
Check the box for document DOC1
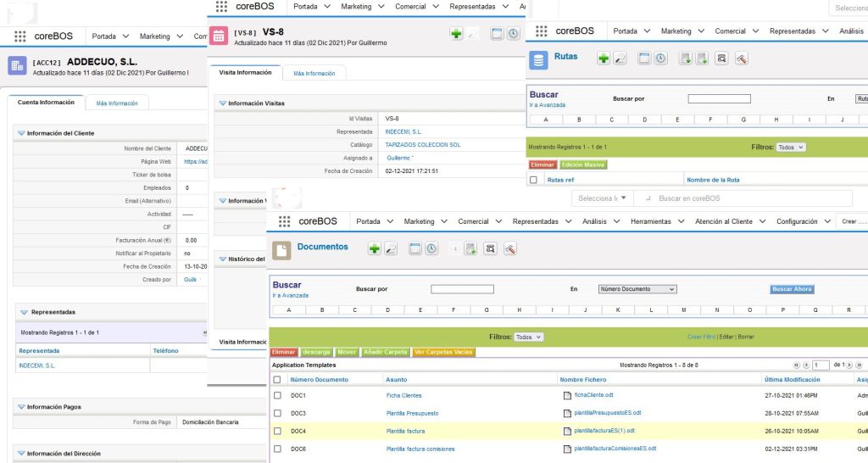(277, 395)
